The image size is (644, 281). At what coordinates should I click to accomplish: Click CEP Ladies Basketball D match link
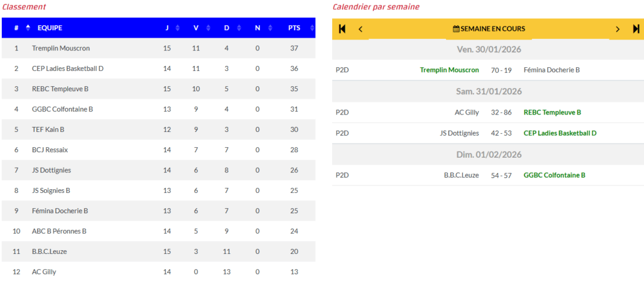pos(560,133)
